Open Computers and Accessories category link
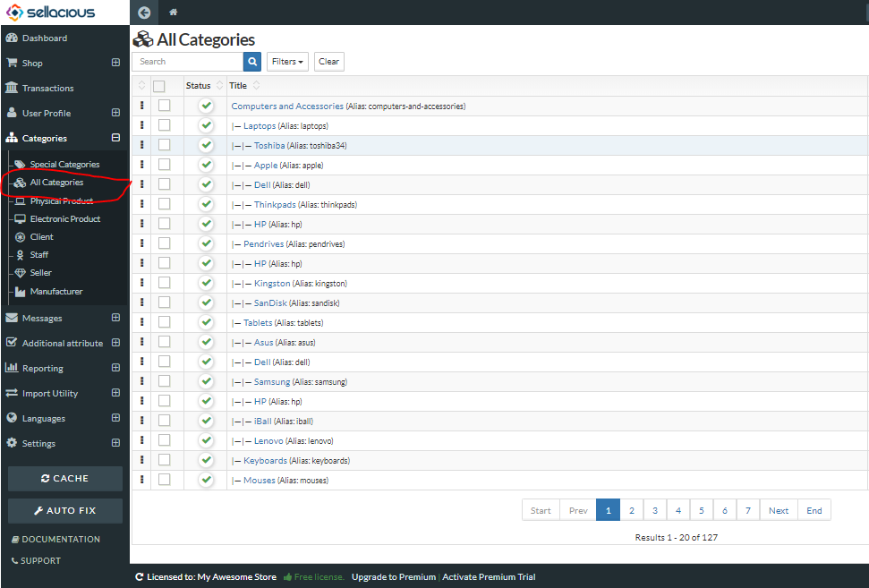This screenshot has height=588, width=869. (287, 106)
